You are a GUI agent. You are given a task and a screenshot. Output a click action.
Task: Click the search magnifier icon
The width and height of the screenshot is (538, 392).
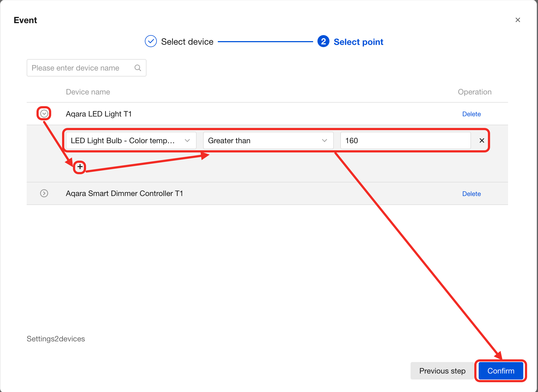[138, 68]
